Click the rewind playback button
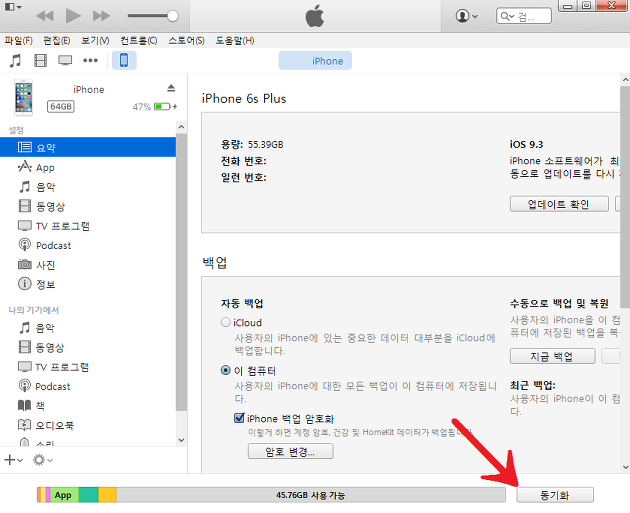Image resolution: width=630 pixels, height=513 pixels. pos(45,16)
